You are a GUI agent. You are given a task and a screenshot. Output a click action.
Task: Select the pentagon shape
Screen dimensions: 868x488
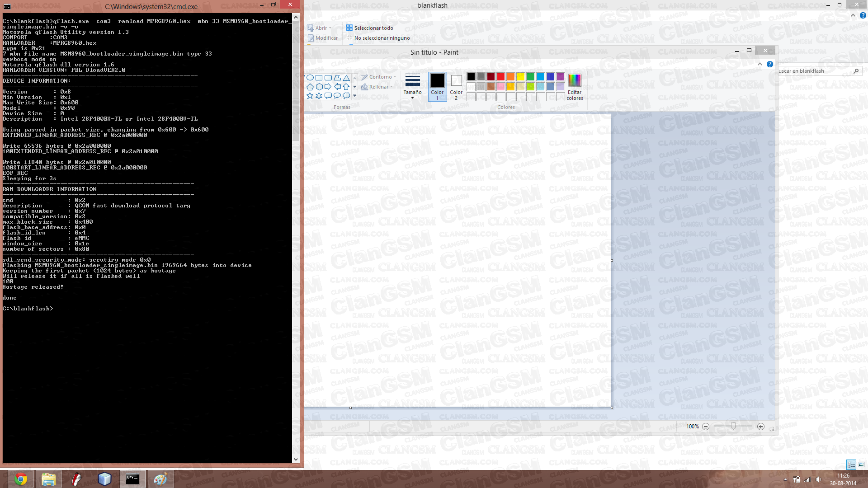pos(310,87)
